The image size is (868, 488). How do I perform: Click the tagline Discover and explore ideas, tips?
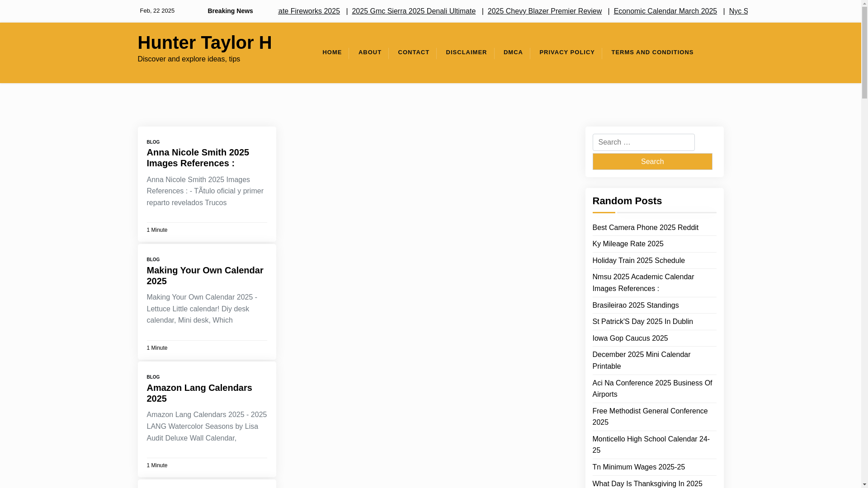click(189, 59)
